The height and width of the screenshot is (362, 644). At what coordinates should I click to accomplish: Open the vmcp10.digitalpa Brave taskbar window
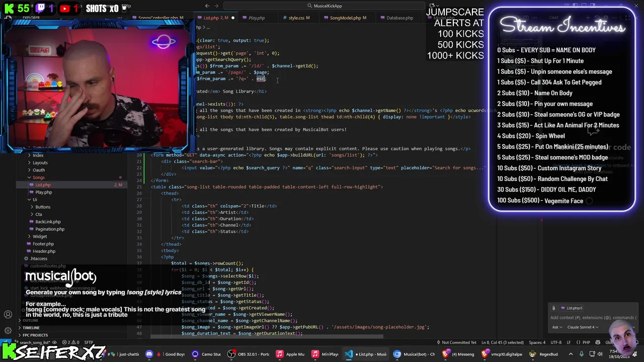(x=503, y=354)
